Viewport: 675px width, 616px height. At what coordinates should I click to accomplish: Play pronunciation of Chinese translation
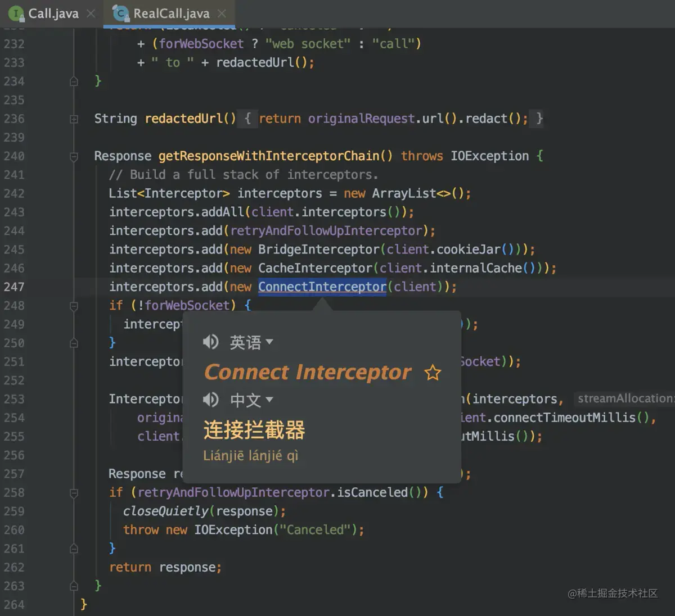pyautogui.click(x=211, y=400)
